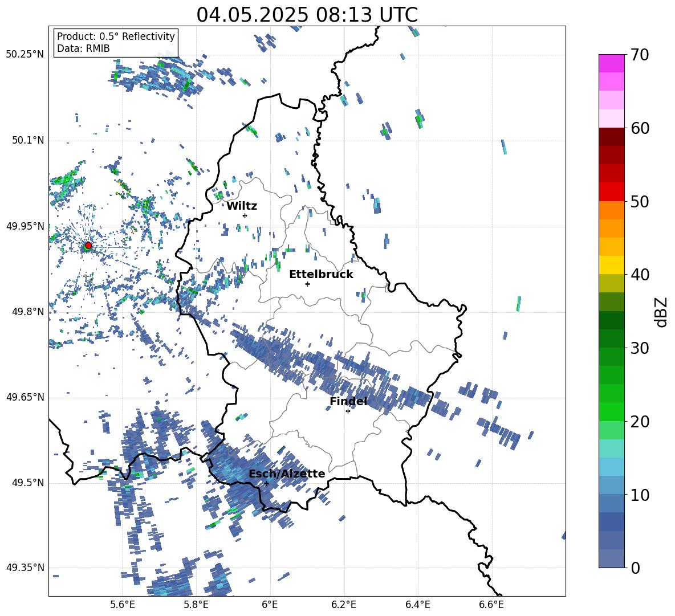Click the 6°E longitude label
Viewport: 675px width, 616px height.
[270, 605]
